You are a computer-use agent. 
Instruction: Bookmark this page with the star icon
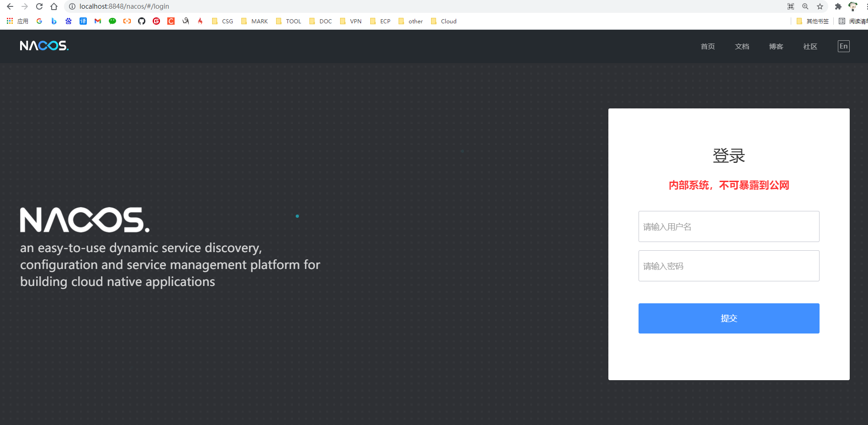point(820,6)
